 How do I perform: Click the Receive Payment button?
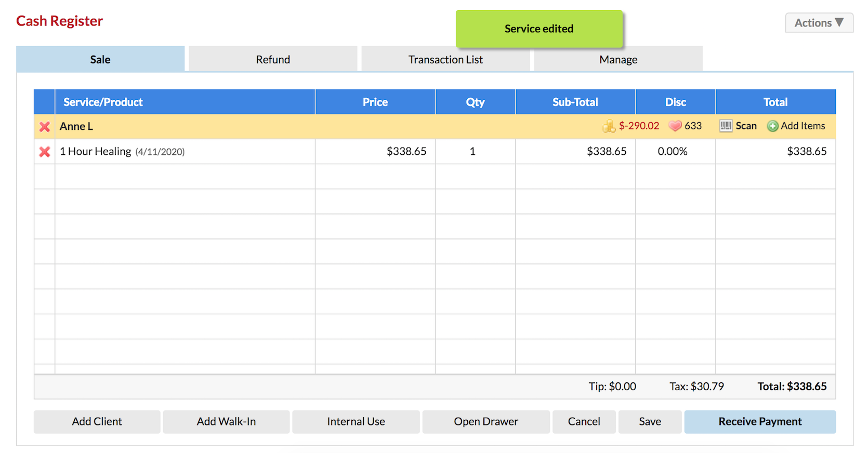(760, 422)
